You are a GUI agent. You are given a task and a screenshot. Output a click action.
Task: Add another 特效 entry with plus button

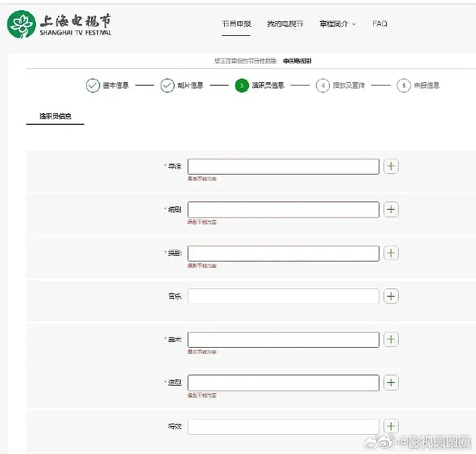coord(391,426)
